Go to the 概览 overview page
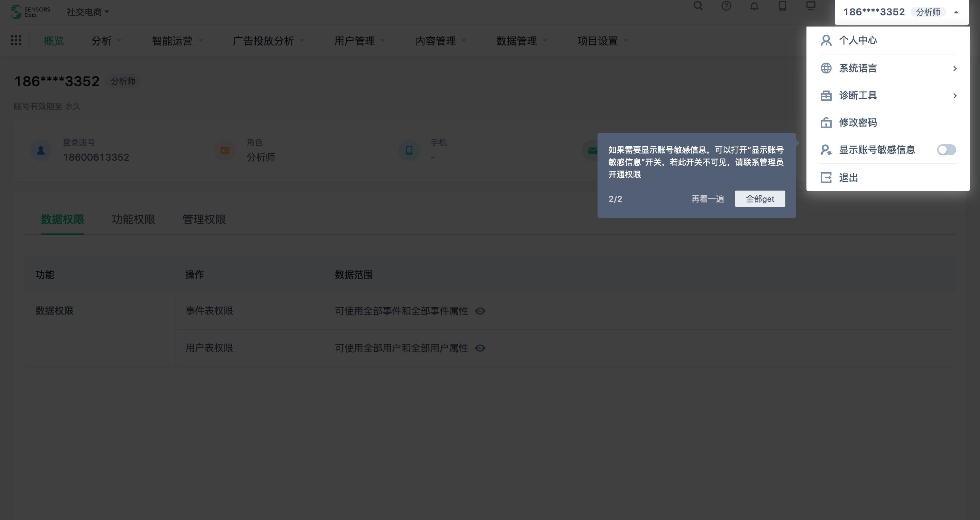This screenshot has height=520, width=980. (54, 41)
